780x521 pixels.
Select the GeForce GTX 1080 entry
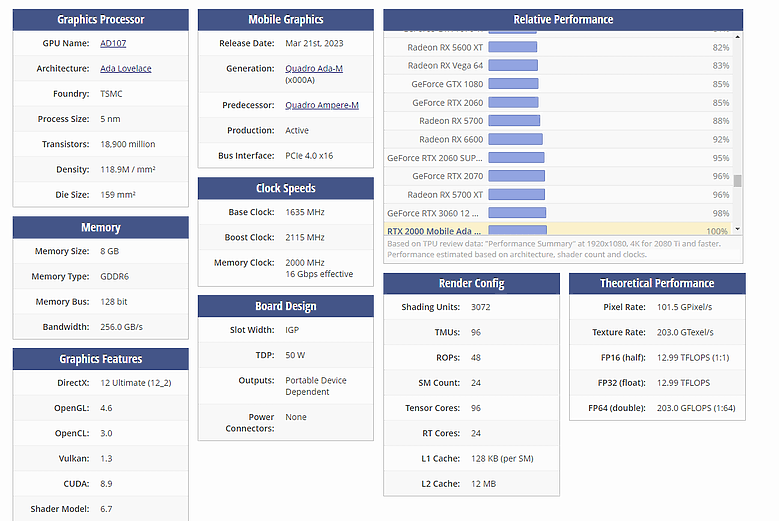[558, 84]
